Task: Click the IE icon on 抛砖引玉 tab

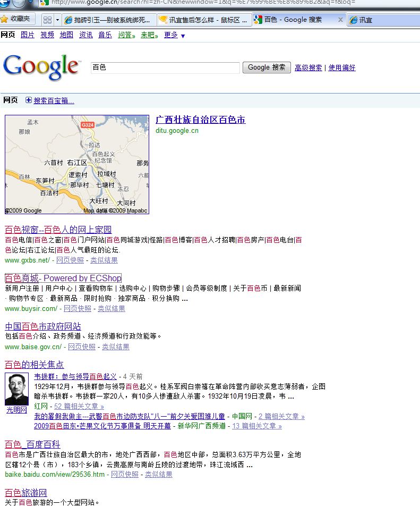Action: (x=68, y=20)
